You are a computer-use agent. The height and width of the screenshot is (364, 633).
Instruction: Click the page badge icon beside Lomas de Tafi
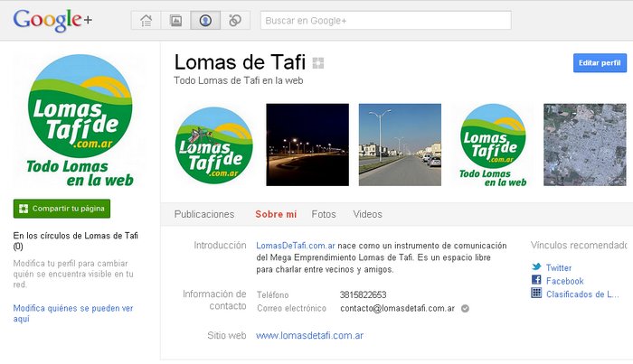(318, 63)
